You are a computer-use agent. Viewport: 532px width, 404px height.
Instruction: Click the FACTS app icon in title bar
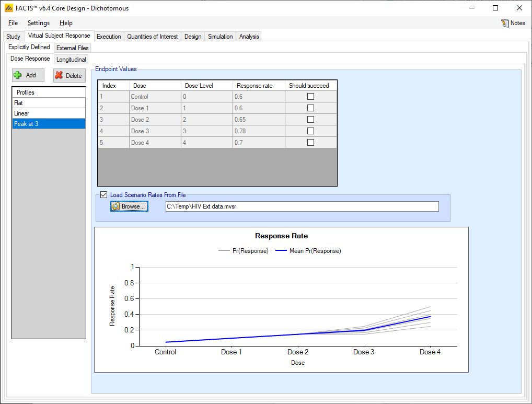point(8,8)
